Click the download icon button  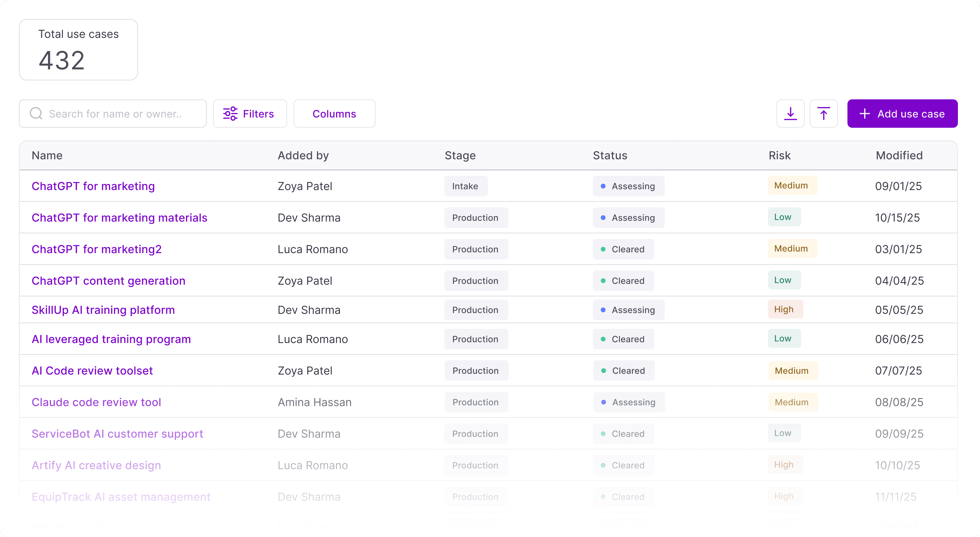tap(790, 113)
